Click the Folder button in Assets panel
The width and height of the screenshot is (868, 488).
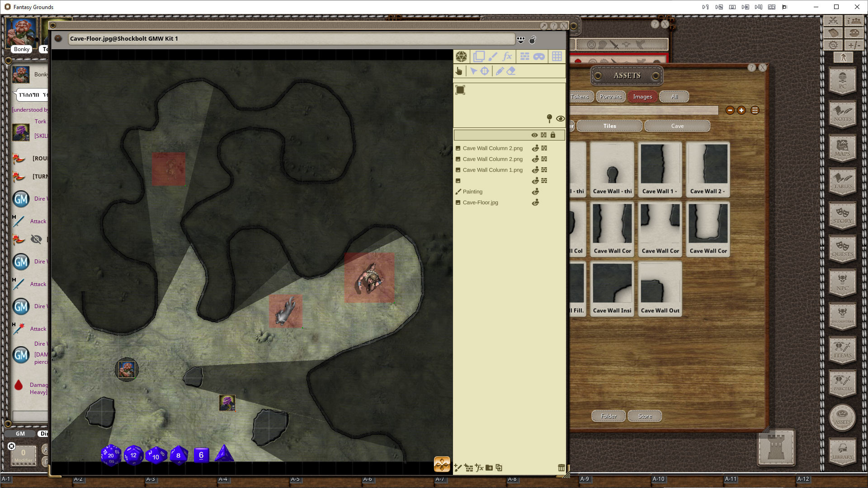coord(609,415)
